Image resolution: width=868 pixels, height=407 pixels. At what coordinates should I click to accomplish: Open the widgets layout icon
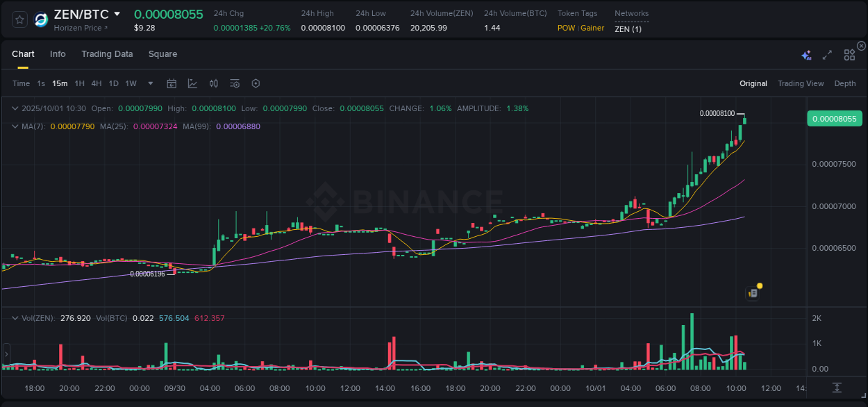click(x=849, y=54)
